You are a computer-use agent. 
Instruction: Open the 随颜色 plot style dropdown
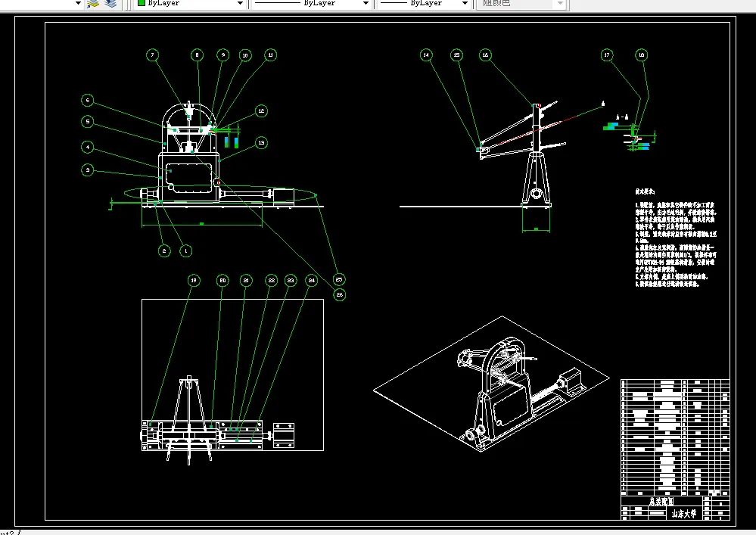pos(560,3)
